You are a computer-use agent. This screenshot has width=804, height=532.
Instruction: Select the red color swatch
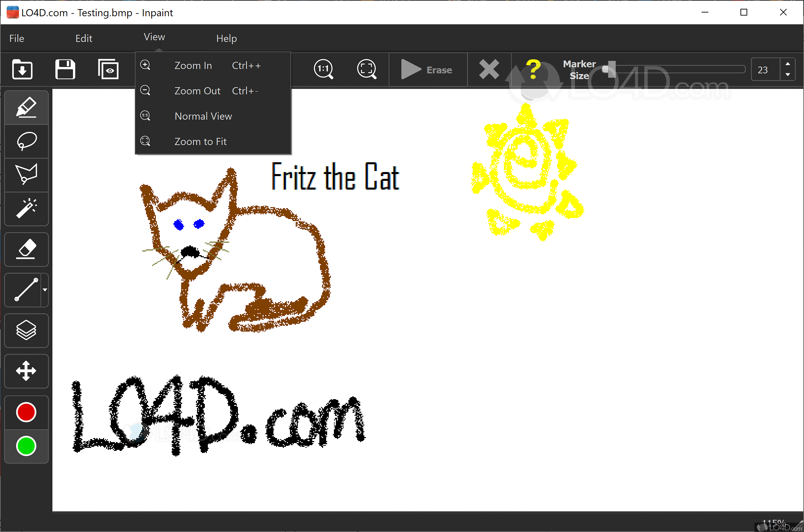[26, 412]
